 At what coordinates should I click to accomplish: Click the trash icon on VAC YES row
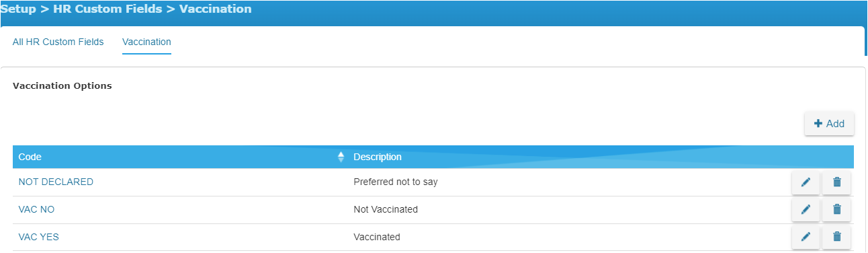coord(836,236)
